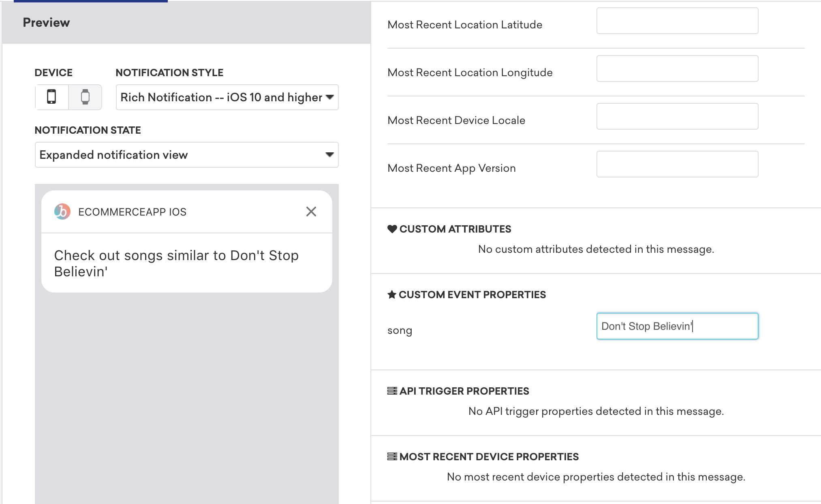Select 'Expanded notification view' from dropdown
Screen dimensions: 821x504
(186, 154)
